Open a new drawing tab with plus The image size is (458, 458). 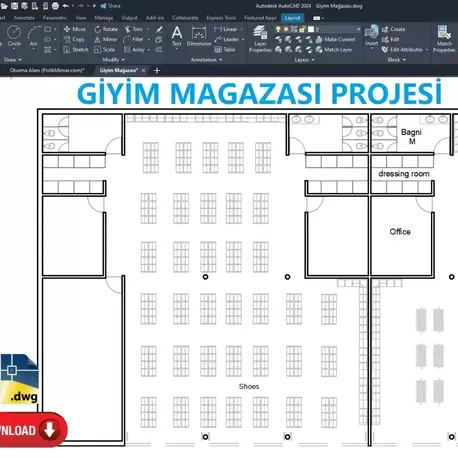157,70
